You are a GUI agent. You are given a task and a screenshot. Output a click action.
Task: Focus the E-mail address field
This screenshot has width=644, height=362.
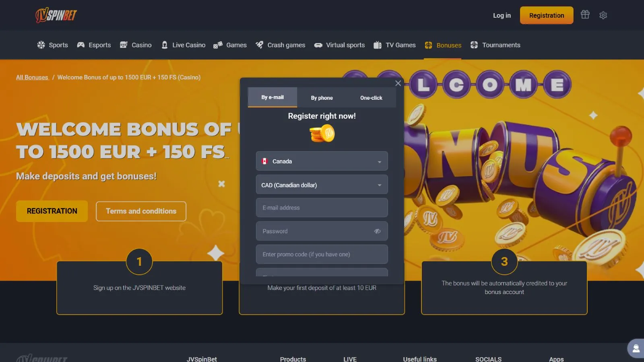click(x=322, y=208)
